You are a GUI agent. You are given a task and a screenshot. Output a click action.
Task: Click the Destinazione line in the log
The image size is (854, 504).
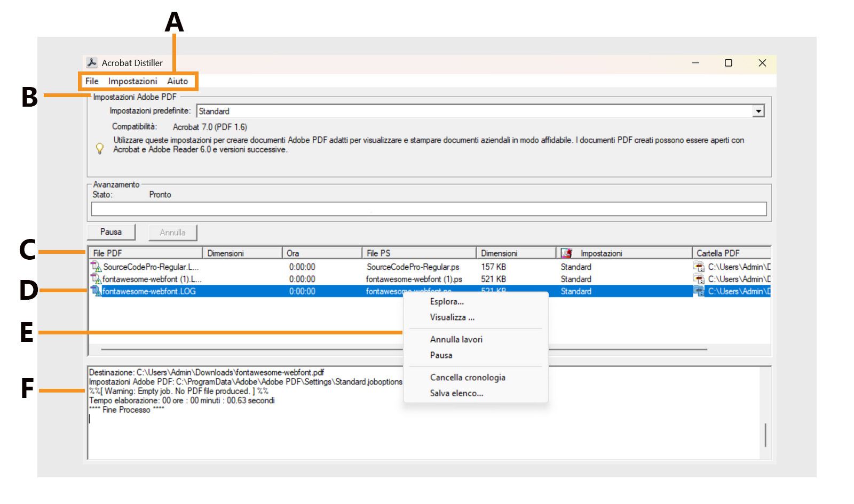tap(207, 372)
